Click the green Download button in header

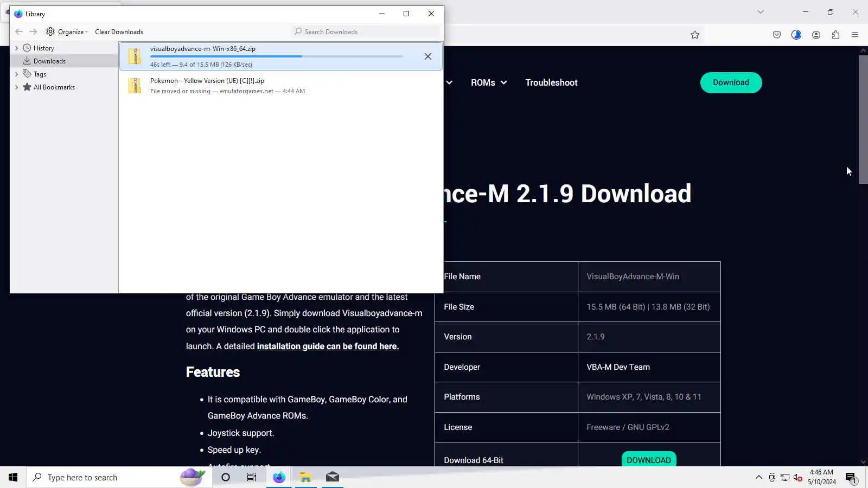click(x=731, y=82)
